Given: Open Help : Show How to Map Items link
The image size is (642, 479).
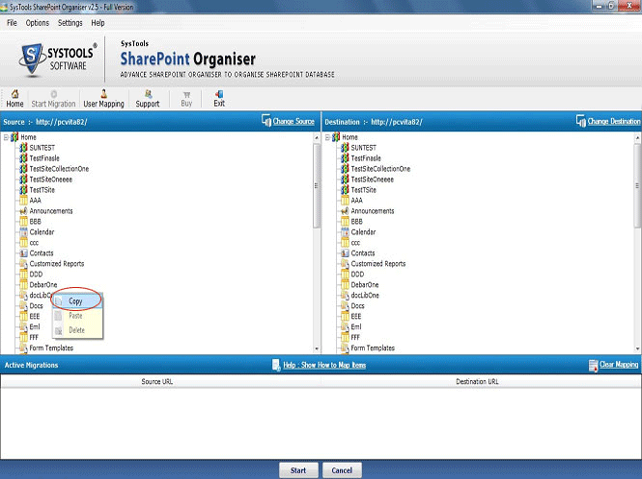Looking at the screenshot, I should click(x=325, y=365).
